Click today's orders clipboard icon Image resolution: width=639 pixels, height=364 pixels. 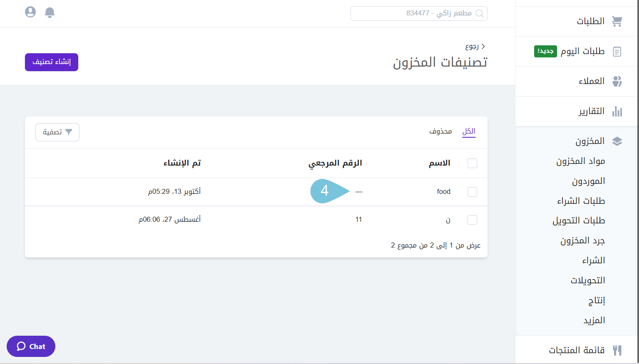point(617,51)
